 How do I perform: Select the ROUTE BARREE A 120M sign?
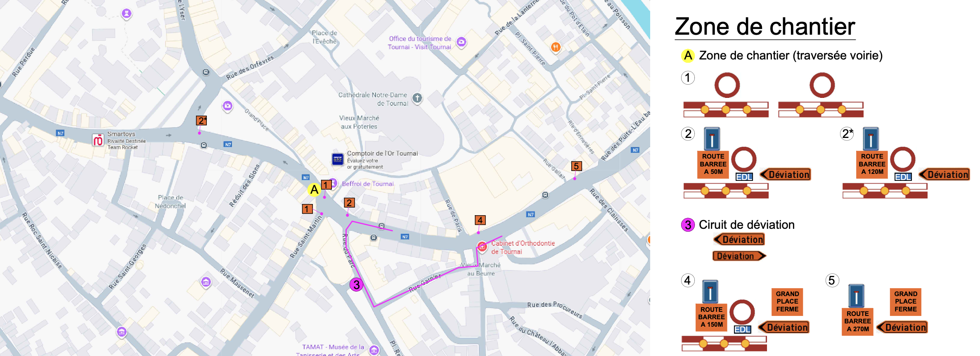pos(872,164)
